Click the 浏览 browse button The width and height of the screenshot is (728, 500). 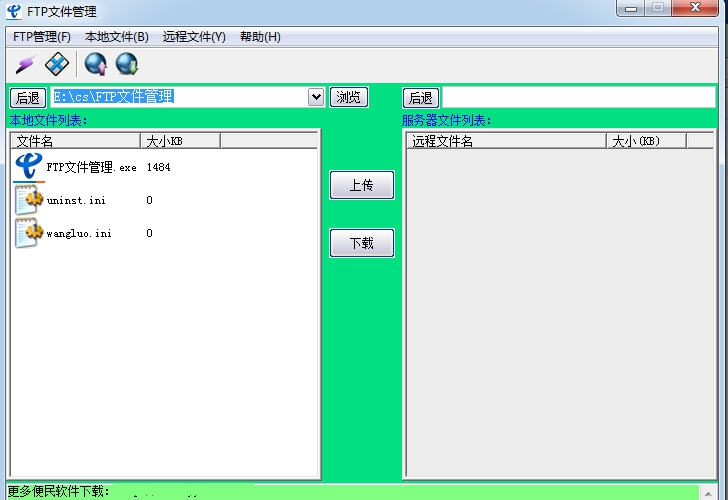pyautogui.click(x=349, y=97)
